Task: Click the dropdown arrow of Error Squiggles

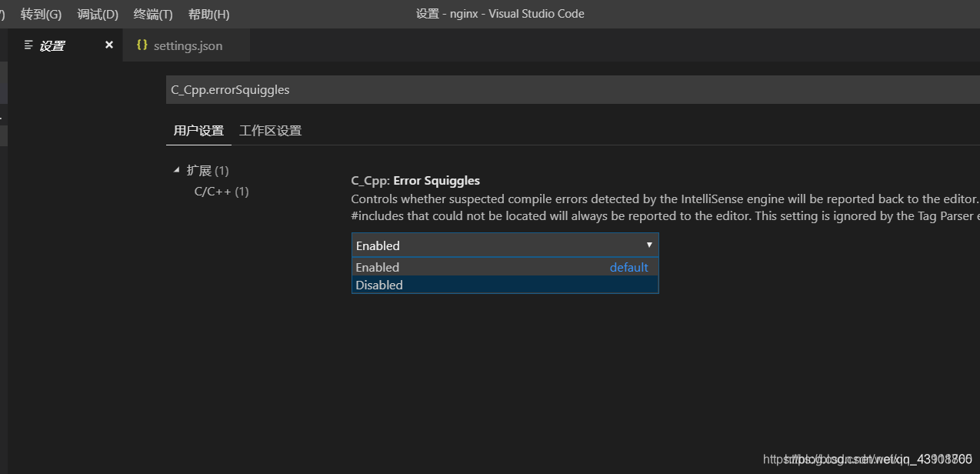Action: (649, 245)
